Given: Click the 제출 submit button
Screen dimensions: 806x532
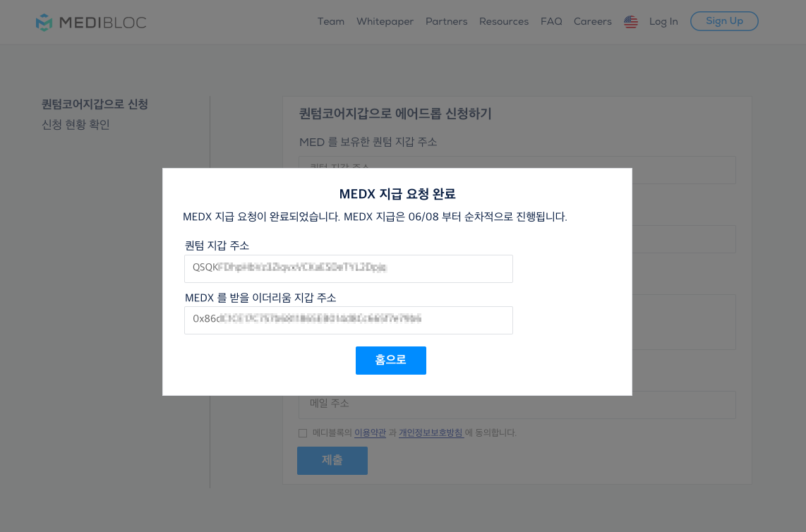Looking at the screenshot, I should point(332,460).
